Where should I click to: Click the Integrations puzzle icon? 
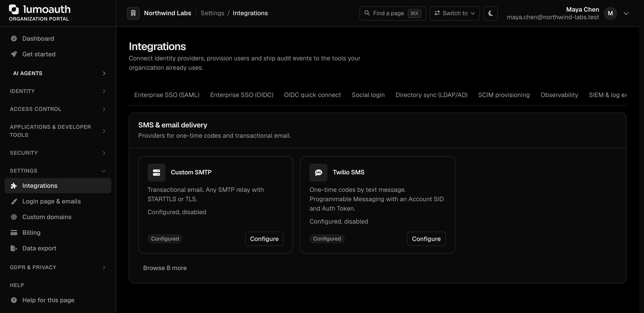click(x=14, y=186)
